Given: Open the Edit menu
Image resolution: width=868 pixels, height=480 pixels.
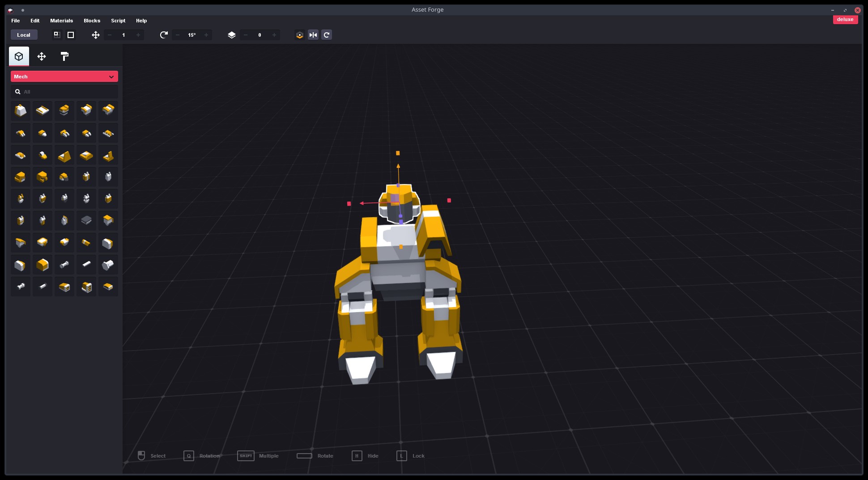Looking at the screenshot, I should click(x=35, y=21).
